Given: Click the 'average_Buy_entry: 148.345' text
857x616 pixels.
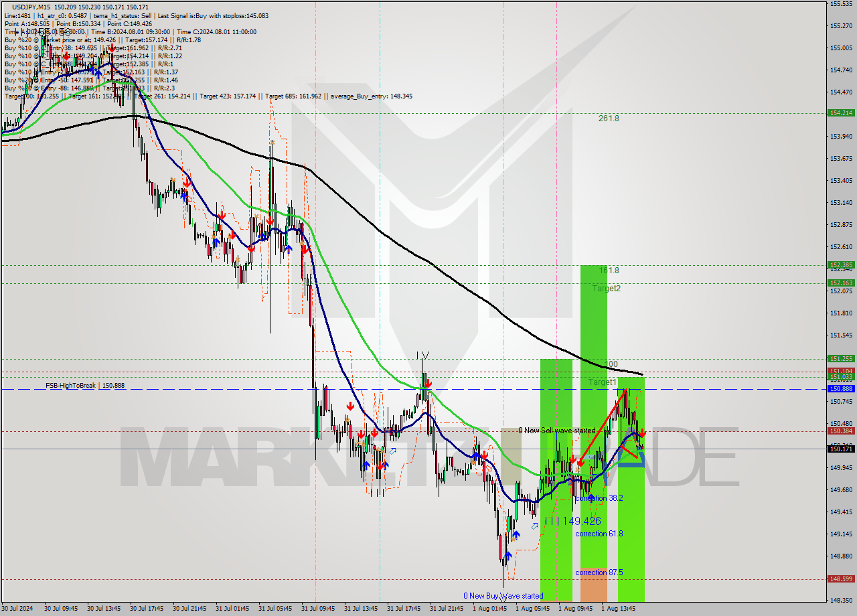Looking at the screenshot, I should pyautogui.click(x=372, y=96).
